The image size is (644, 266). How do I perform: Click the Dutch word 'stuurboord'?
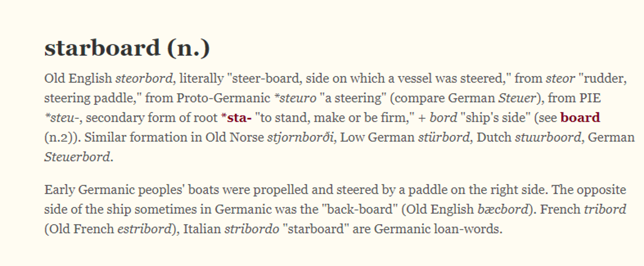(548, 138)
